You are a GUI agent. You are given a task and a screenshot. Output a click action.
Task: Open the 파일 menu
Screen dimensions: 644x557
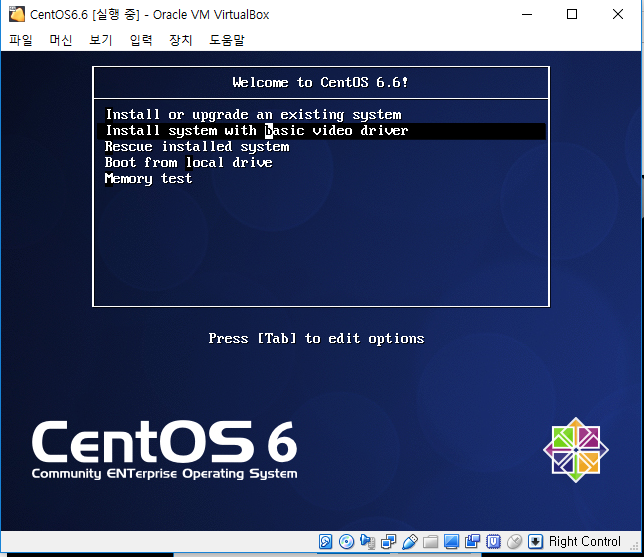[x=21, y=40]
